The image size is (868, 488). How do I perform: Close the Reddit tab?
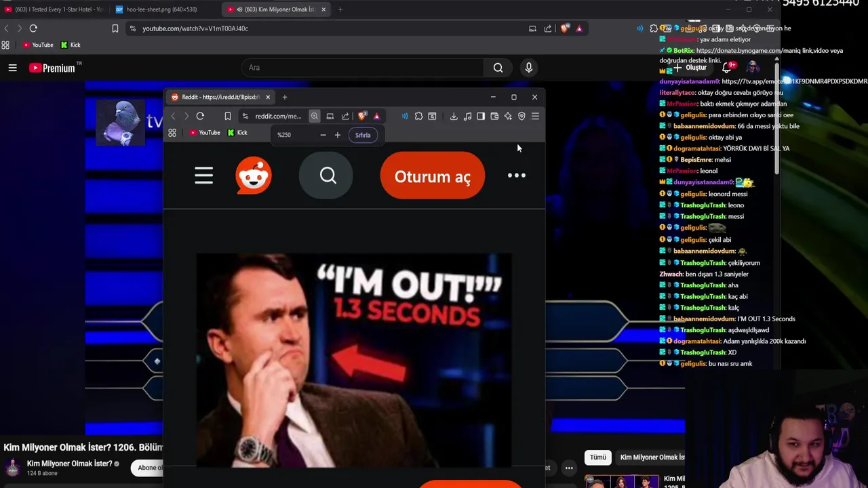pos(267,97)
